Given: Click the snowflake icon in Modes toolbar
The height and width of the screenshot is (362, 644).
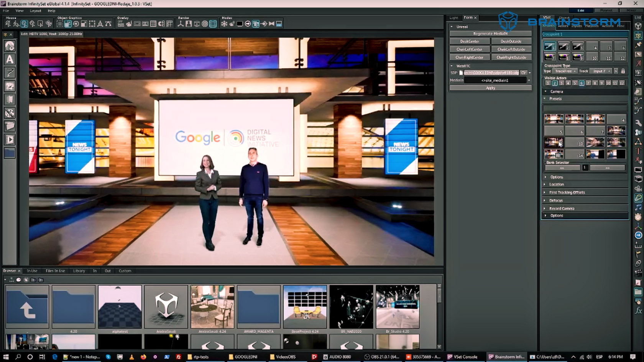Looking at the screenshot, I should (x=224, y=24).
